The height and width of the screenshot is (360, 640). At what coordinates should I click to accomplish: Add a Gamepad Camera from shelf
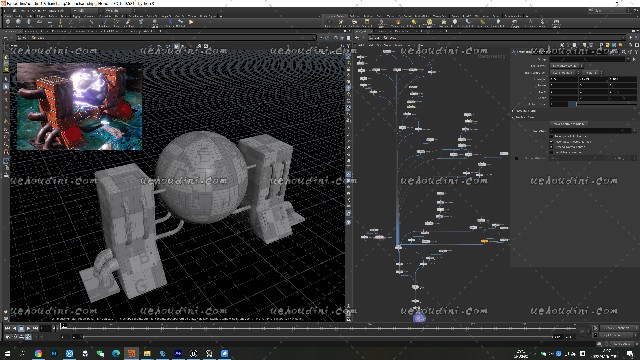tap(556, 22)
